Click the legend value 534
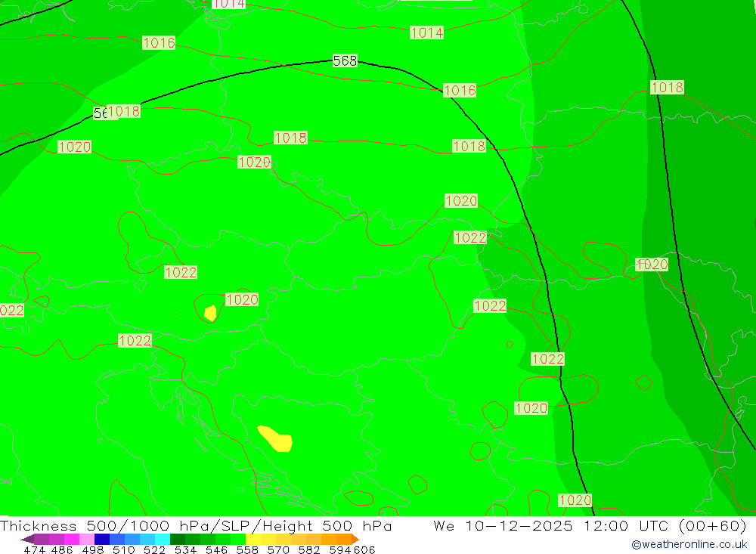The width and height of the screenshot is (756, 554). coord(186,549)
